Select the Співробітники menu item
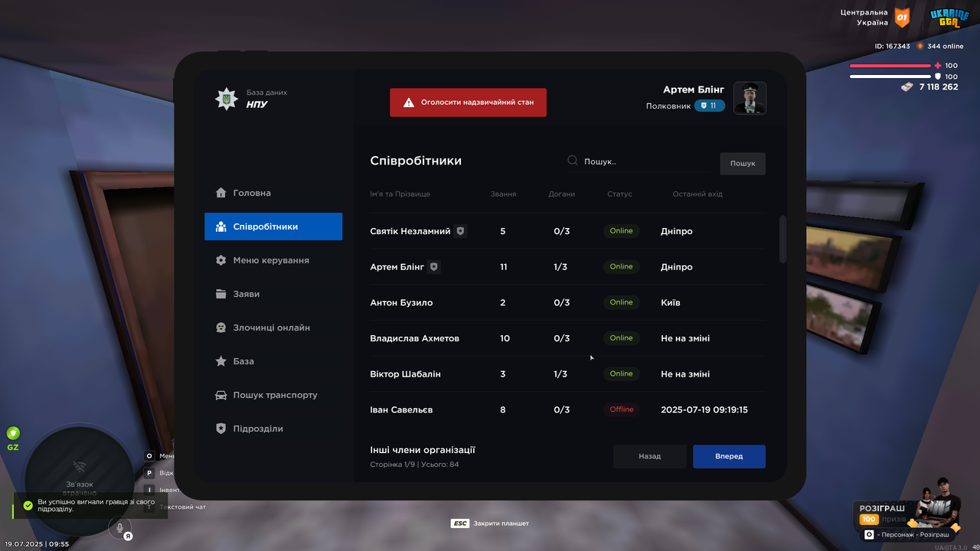The image size is (980, 551). point(273,227)
